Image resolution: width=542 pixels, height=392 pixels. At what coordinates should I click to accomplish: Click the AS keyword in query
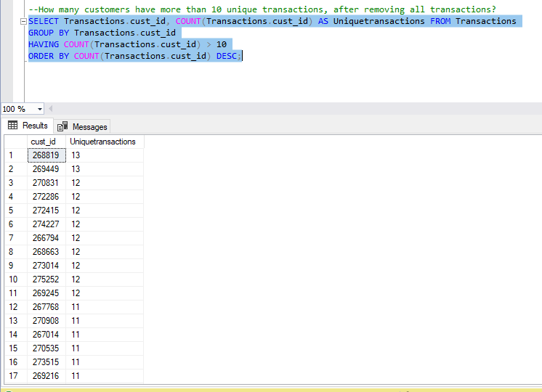tap(323, 21)
